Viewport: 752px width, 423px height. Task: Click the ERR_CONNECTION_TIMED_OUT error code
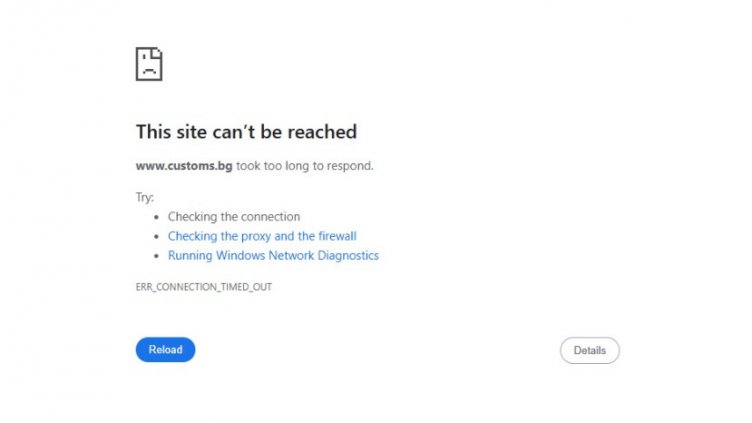(x=204, y=287)
